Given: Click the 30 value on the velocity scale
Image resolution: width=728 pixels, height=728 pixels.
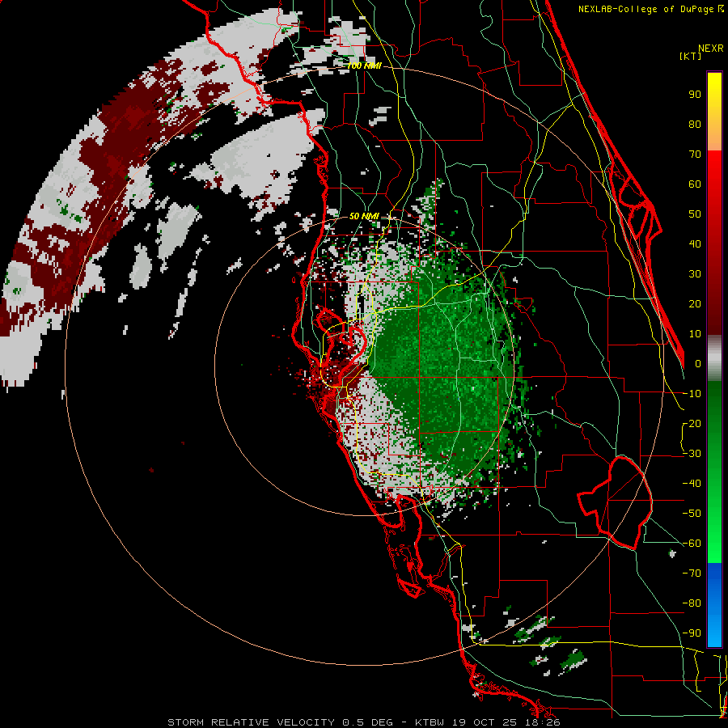Looking at the screenshot, I should [695, 274].
